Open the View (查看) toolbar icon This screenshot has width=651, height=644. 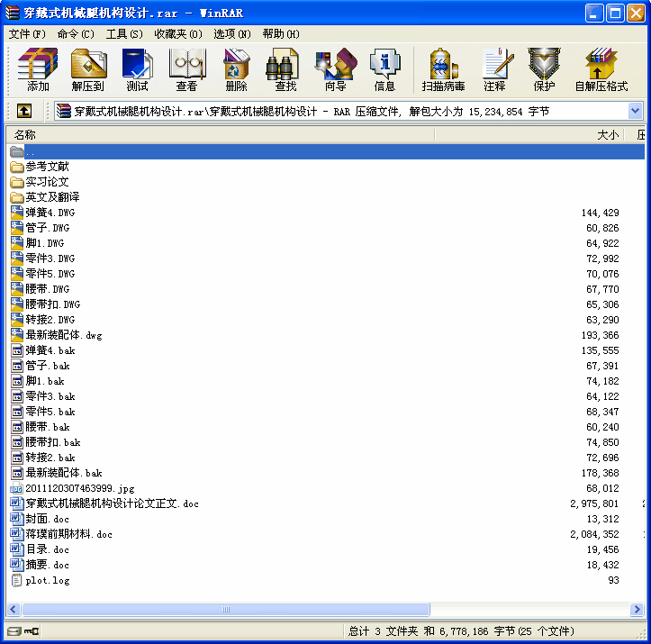pos(186,69)
